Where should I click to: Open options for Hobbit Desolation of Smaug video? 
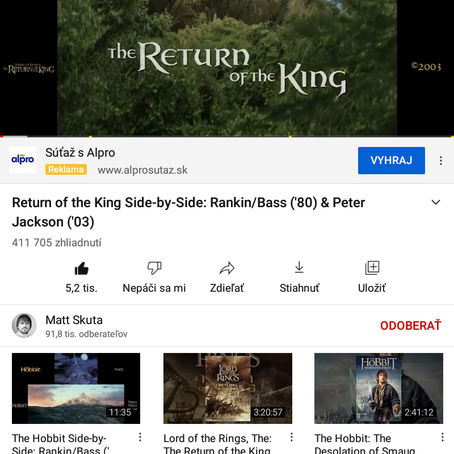(x=442, y=437)
